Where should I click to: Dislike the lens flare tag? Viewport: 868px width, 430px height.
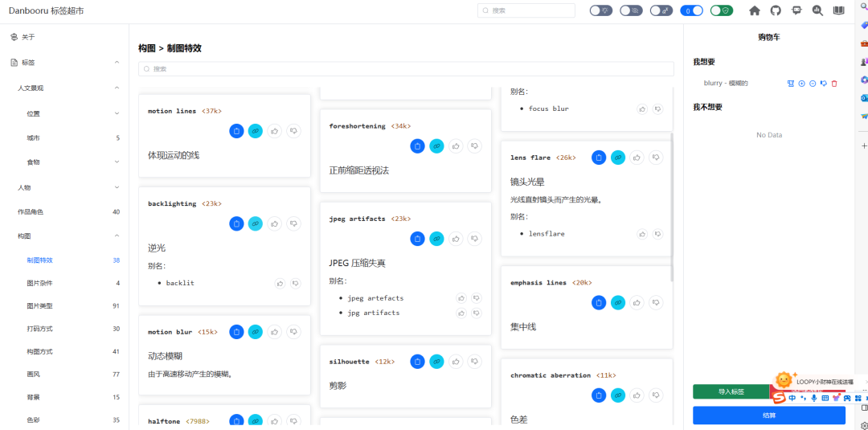coord(656,158)
